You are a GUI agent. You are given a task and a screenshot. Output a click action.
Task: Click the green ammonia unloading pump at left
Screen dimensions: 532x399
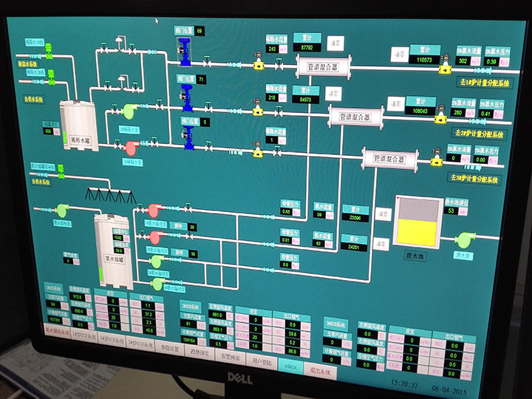(x=62, y=209)
